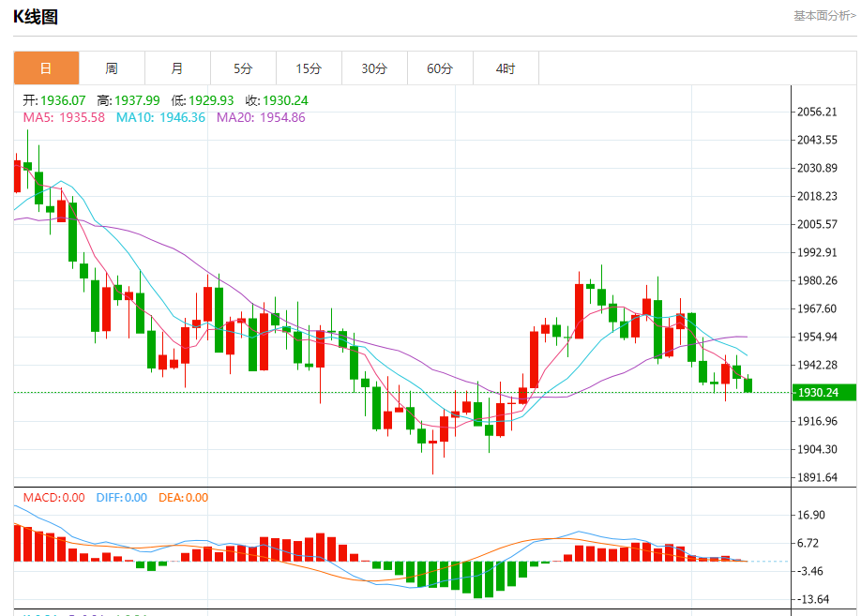Open the 15分 interval tab
The width and height of the screenshot is (861, 616).
(309, 68)
